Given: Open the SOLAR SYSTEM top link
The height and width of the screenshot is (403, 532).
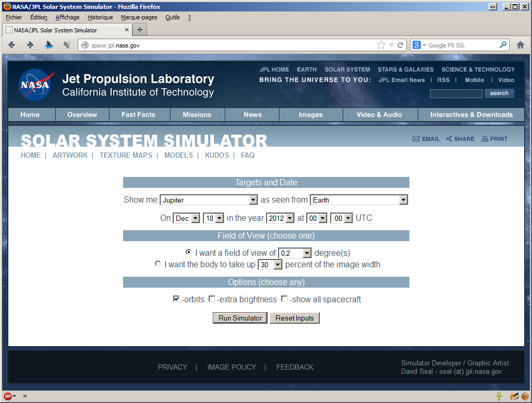Looking at the screenshot, I should (347, 69).
